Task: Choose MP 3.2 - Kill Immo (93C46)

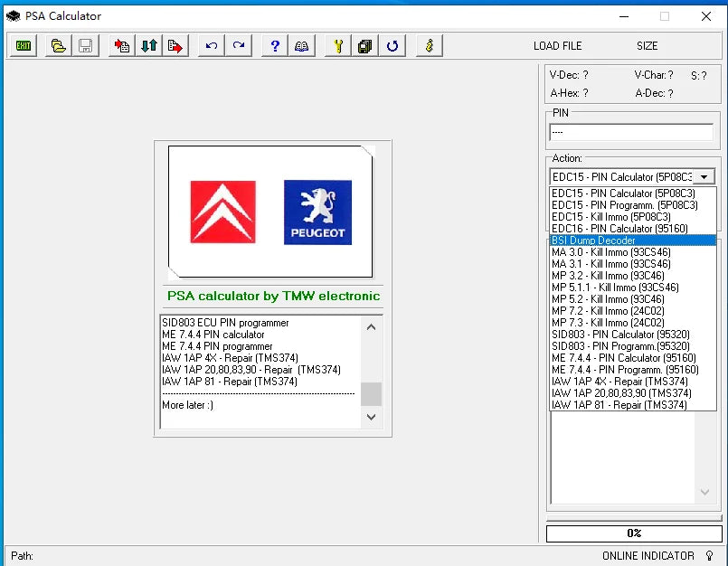Action: point(633,276)
